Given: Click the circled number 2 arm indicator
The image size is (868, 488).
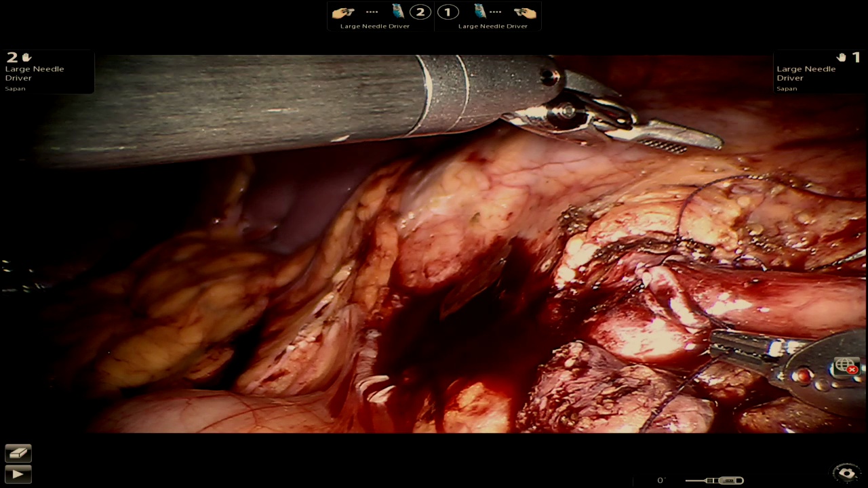Looking at the screenshot, I should click(x=420, y=12).
